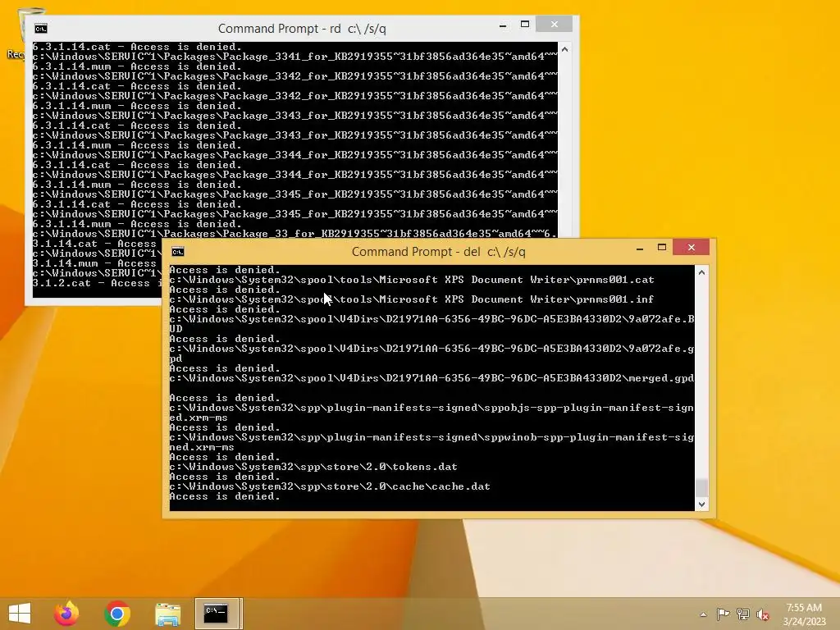Open the Action Center flag icon
Image resolution: width=840 pixels, height=630 pixels.
coord(723,614)
